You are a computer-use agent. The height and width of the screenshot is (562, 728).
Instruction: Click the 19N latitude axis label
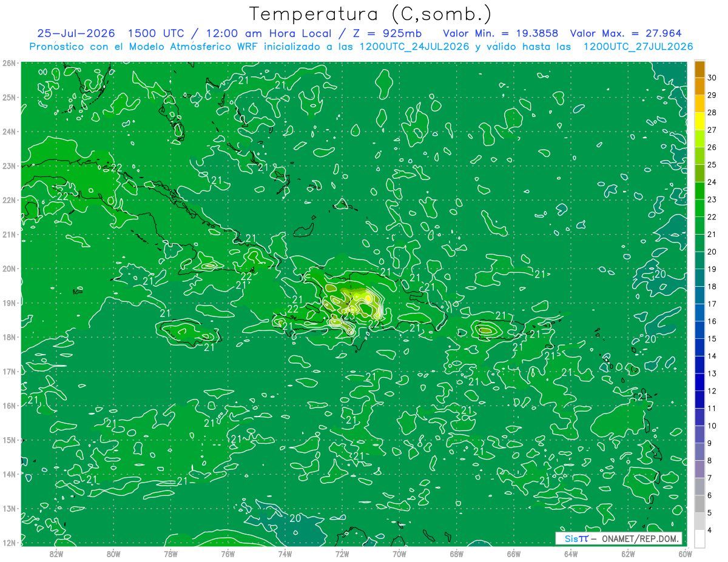pyautogui.click(x=9, y=303)
